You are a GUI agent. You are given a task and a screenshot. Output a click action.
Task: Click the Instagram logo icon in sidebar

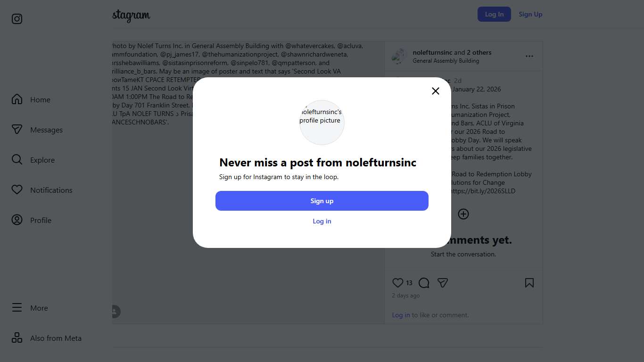17,19
